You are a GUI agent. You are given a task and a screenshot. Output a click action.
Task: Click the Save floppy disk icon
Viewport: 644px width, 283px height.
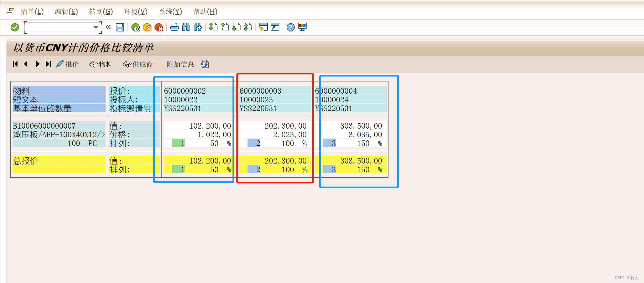[x=120, y=27]
